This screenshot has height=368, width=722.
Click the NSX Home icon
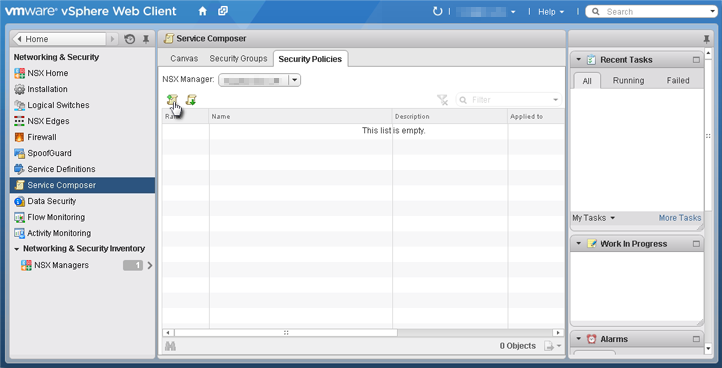click(19, 73)
